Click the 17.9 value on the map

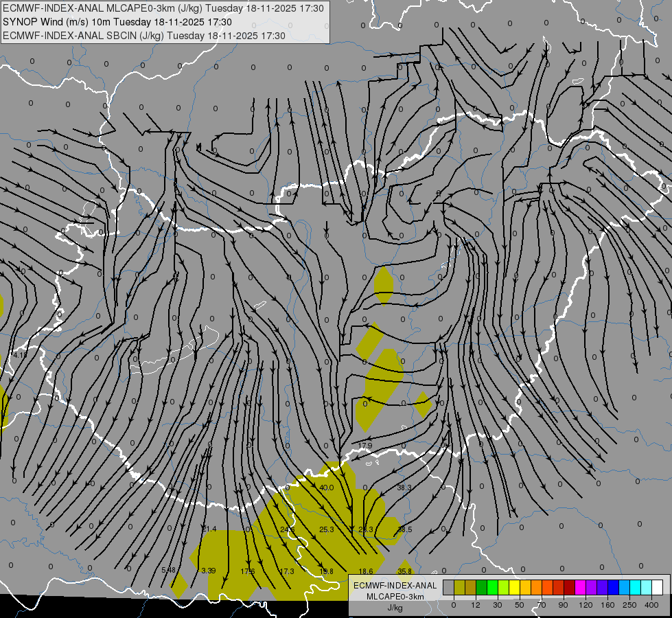click(365, 446)
